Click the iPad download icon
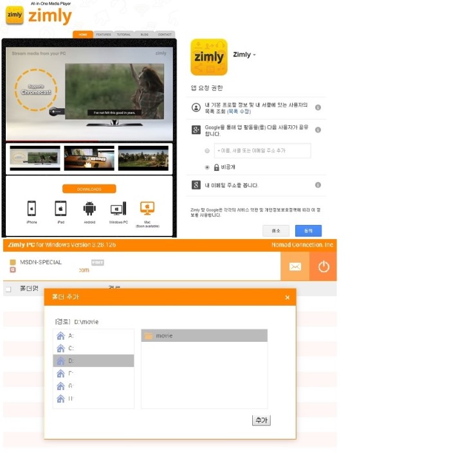Image resolution: width=476 pixels, height=453 pixels. point(60,208)
